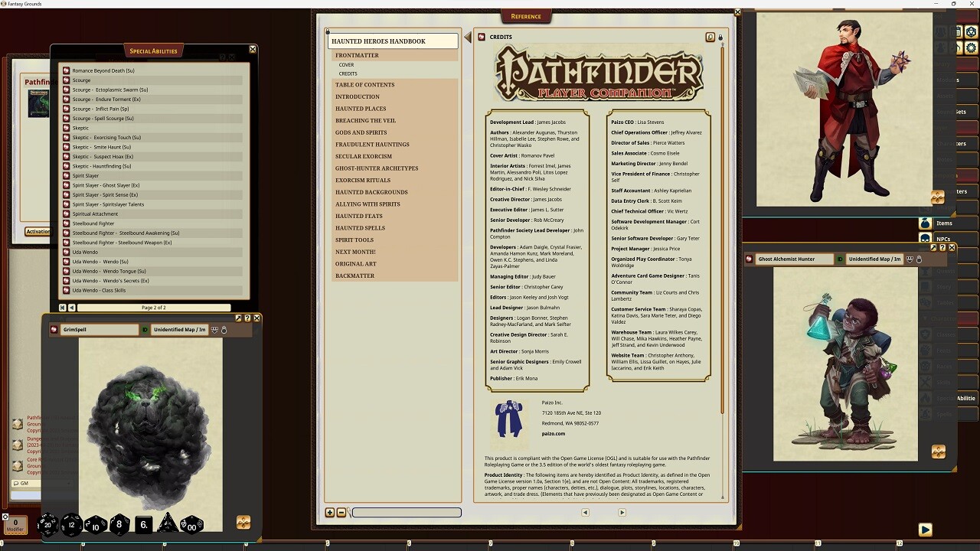Click the zoom-in plus button in the Reference window
The image size is (980, 551).
[x=330, y=512]
